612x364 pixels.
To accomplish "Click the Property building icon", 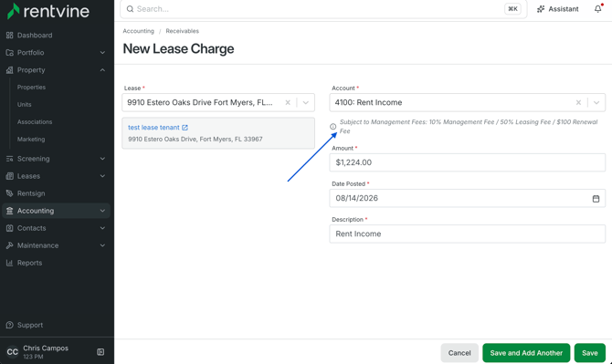I will 10,70.
